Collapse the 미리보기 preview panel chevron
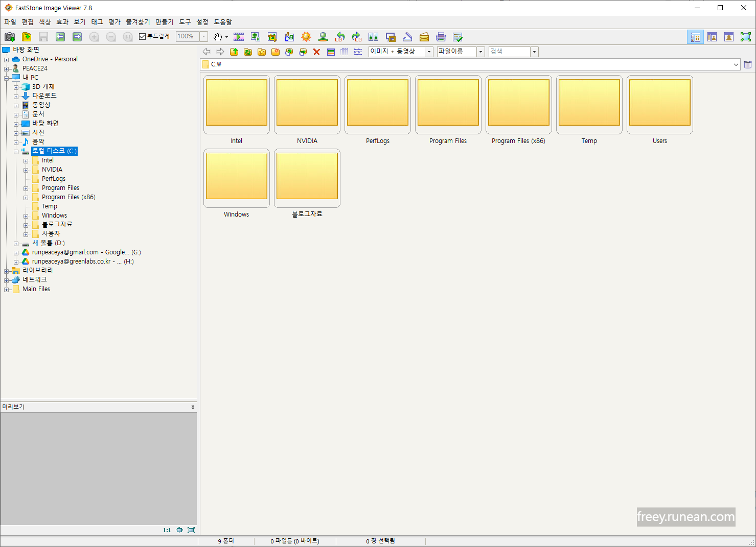This screenshot has width=756, height=547. point(193,407)
